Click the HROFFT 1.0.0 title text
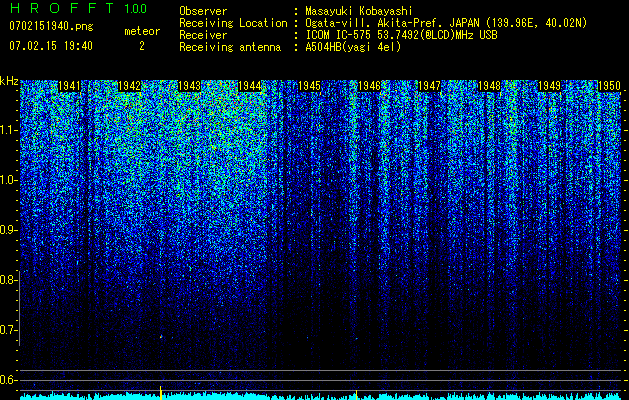629x400 pixels. [x=78, y=8]
